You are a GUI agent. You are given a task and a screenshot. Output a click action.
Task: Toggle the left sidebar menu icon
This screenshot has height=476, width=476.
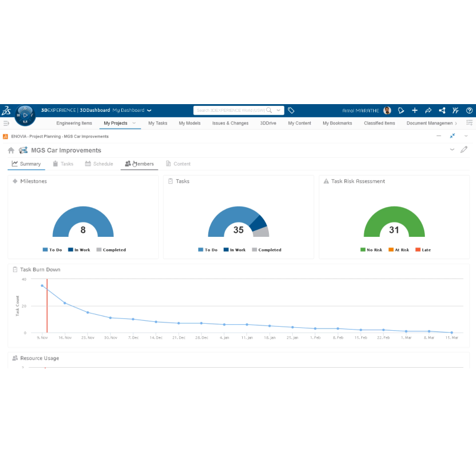pyautogui.click(x=6, y=123)
